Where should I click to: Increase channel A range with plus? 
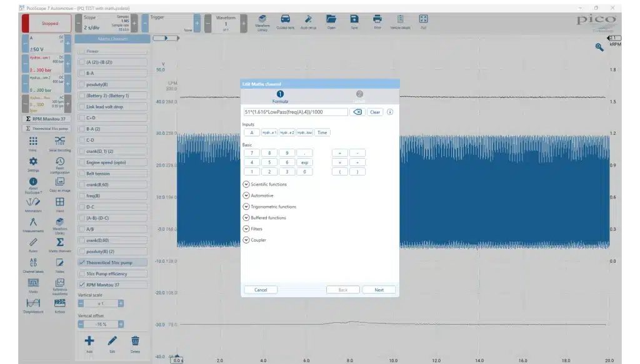67,43
